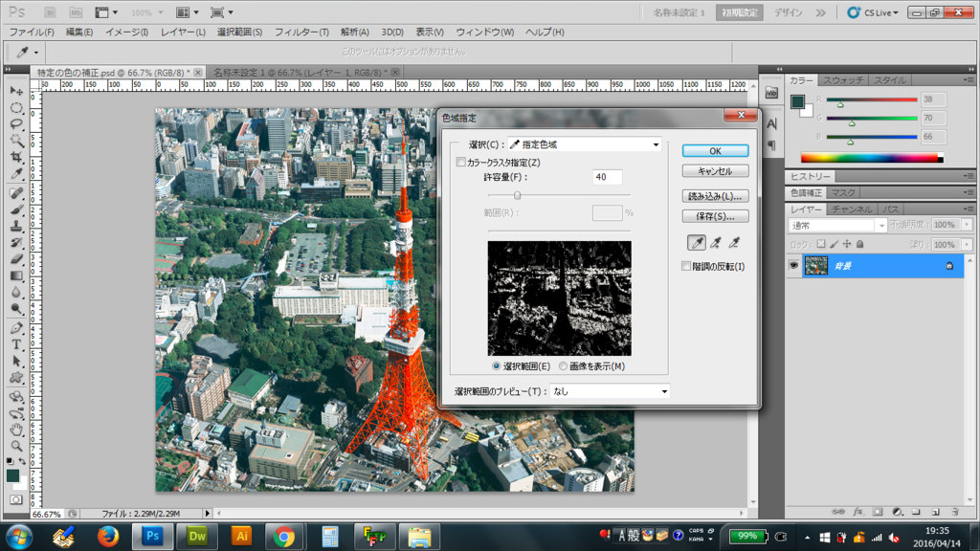Image resolution: width=980 pixels, height=551 pixels.
Task: Open Firefox from the taskbar
Action: (x=108, y=536)
